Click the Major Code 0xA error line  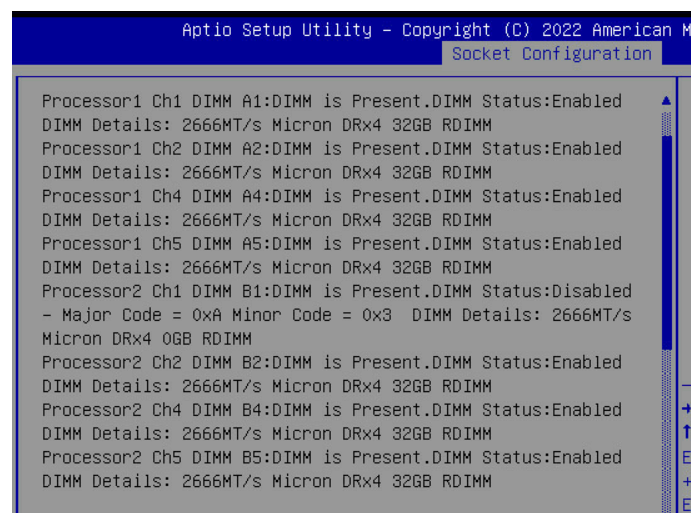point(336,315)
